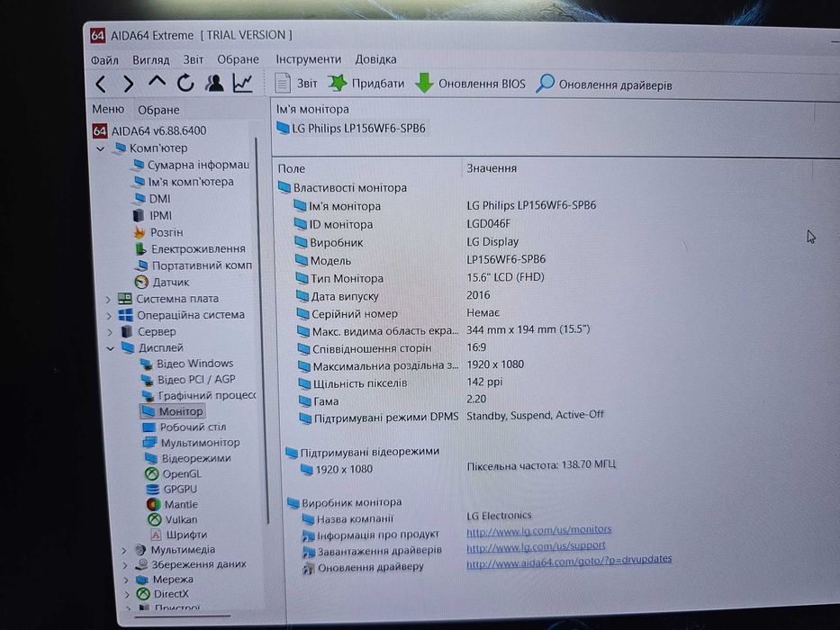Select Відео PCI / AGP item
Screen dimensions: 840x630
point(188,380)
